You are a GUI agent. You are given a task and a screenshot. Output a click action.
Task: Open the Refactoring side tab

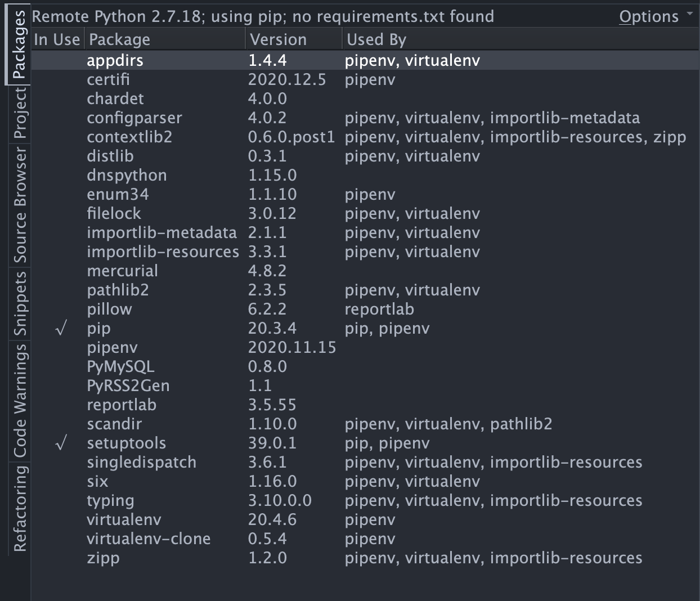coord(20,509)
